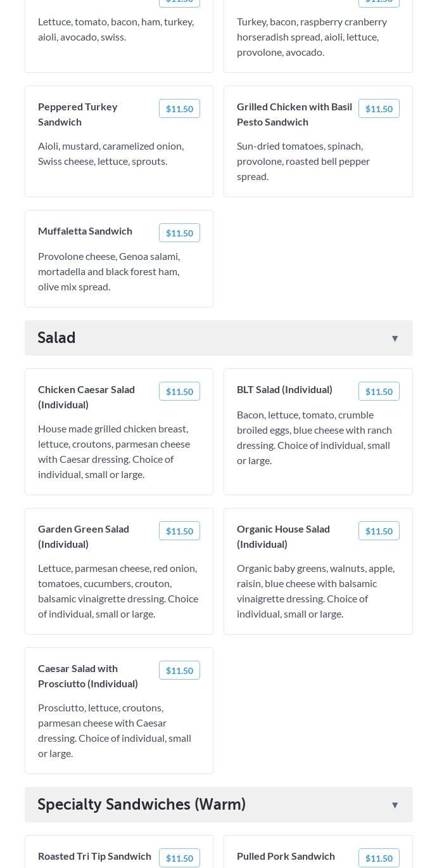Viewport: 437px width, 868px height.
Task: Click Chicken Caesar Salad price button
Action: (179, 392)
